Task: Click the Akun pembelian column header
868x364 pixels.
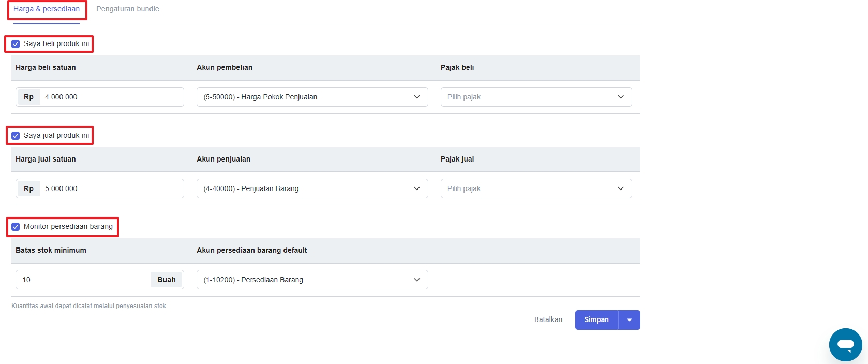Action: click(x=225, y=68)
